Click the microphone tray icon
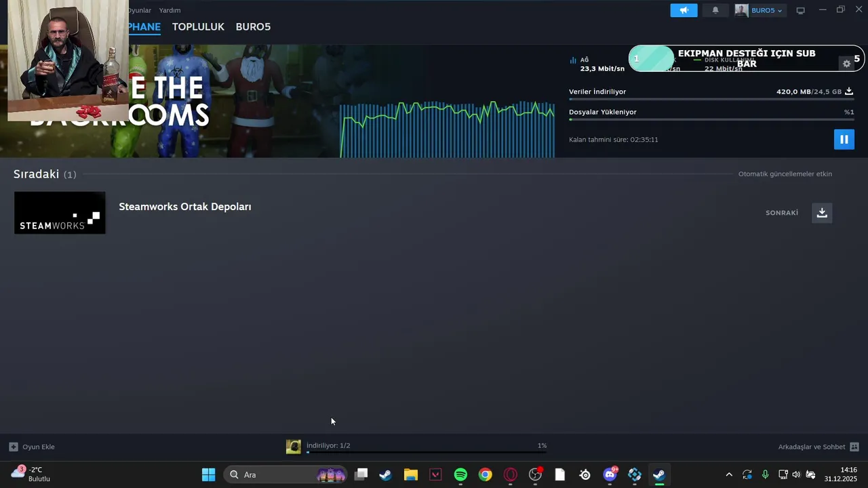 pos(765,474)
